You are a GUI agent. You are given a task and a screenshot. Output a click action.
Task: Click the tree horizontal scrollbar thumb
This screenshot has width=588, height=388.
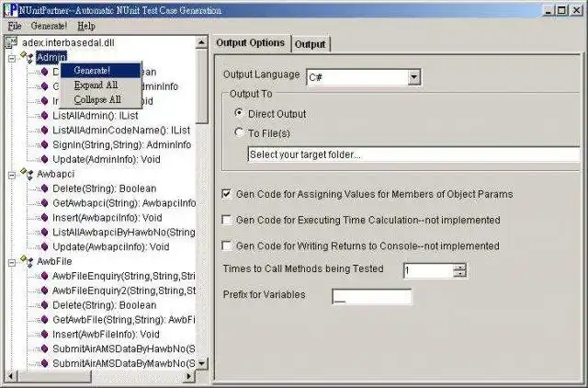pyautogui.click(x=54, y=376)
